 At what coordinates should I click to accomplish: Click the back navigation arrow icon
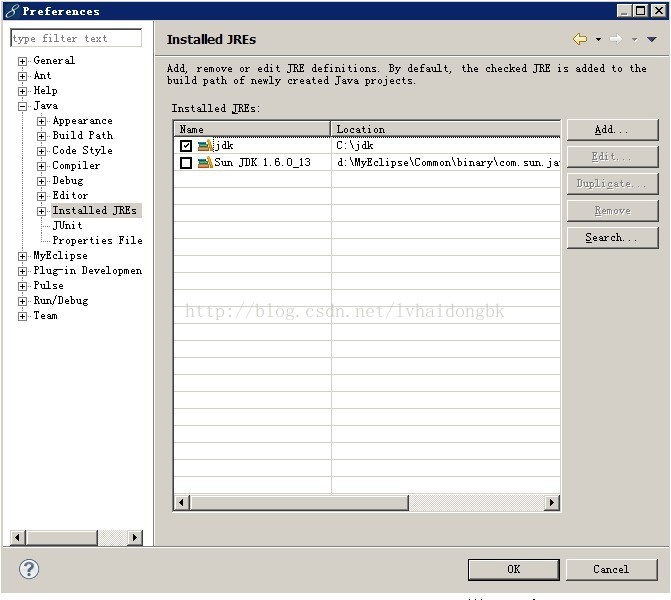[580, 39]
